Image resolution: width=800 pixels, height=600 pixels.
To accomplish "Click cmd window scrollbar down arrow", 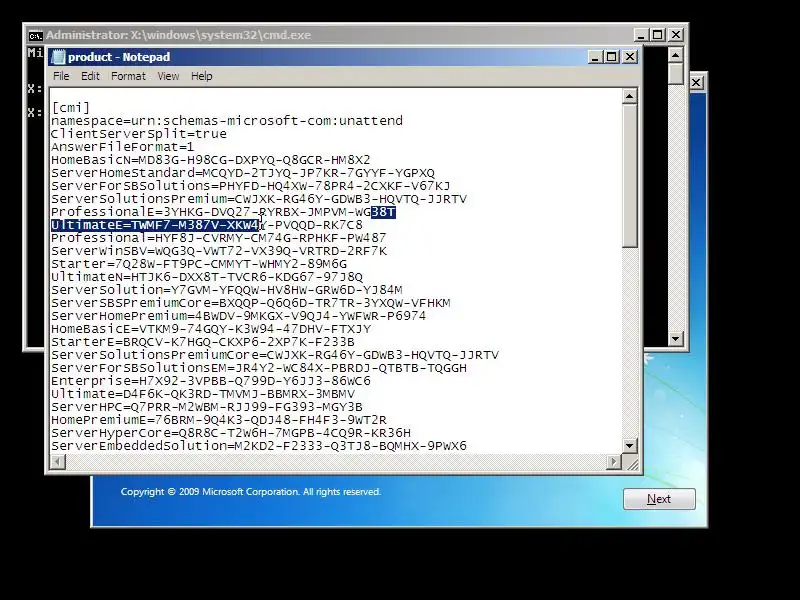I will pyautogui.click(x=676, y=338).
